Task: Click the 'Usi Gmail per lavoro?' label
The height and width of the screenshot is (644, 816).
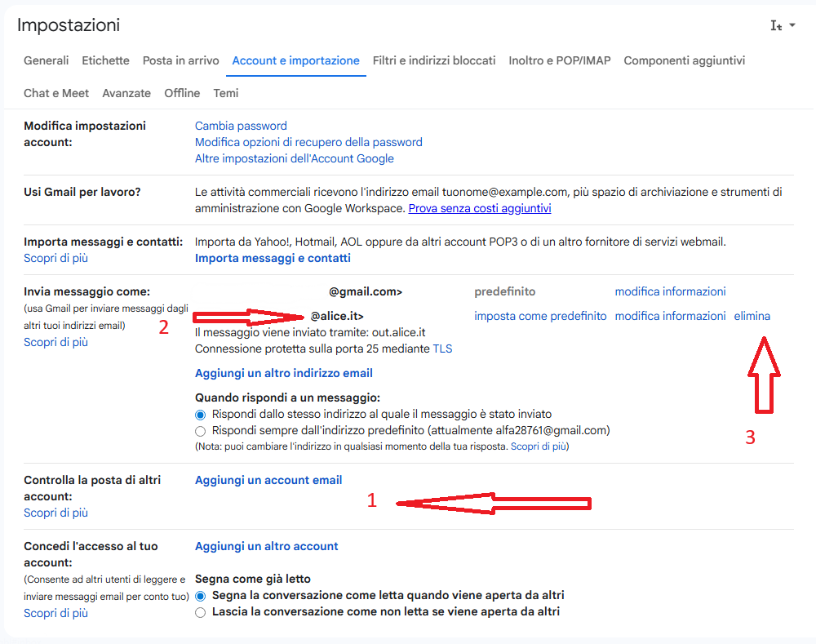Action: point(82,192)
